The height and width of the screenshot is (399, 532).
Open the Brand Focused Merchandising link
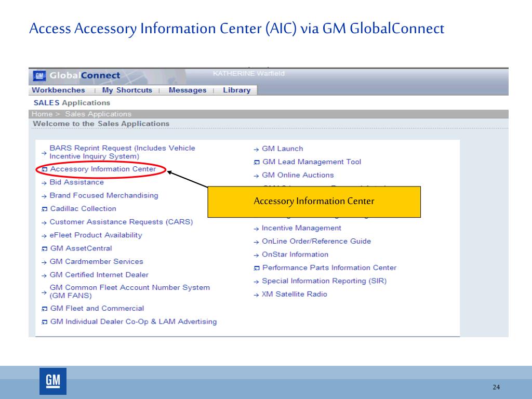[x=104, y=195]
